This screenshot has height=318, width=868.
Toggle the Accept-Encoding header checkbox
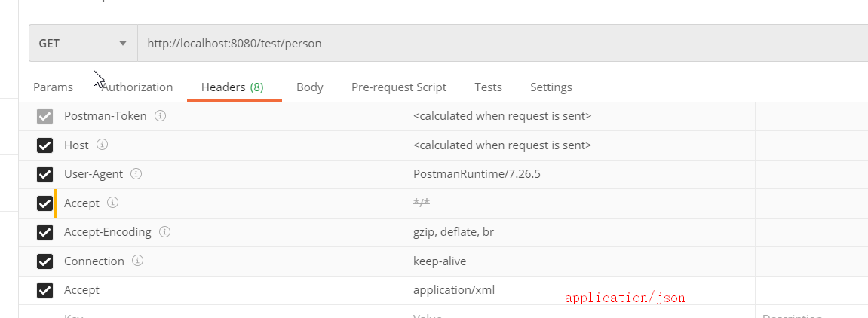(x=45, y=232)
